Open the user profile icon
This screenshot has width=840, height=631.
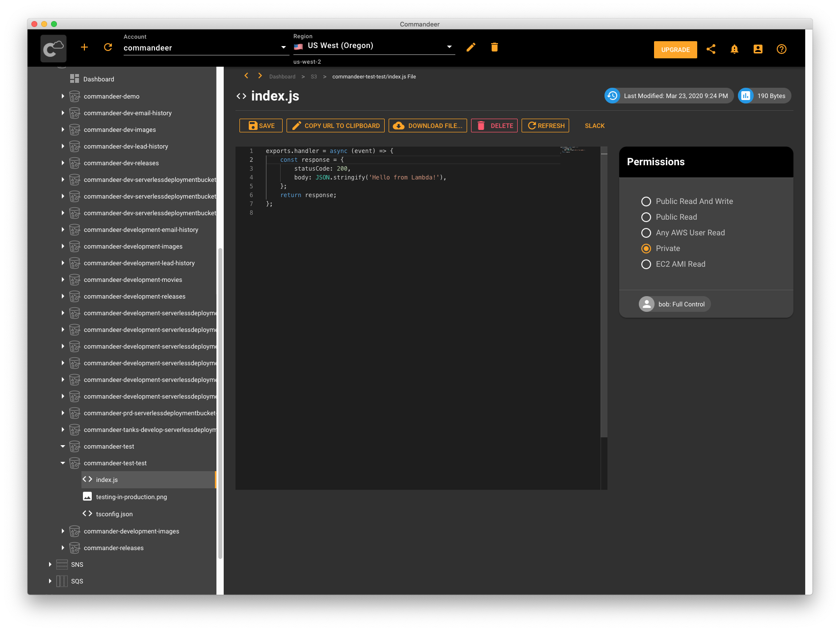pos(758,49)
